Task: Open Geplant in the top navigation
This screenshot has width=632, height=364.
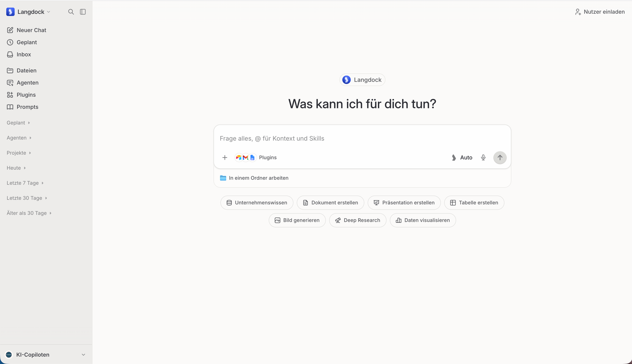Action: (x=22, y=42)
